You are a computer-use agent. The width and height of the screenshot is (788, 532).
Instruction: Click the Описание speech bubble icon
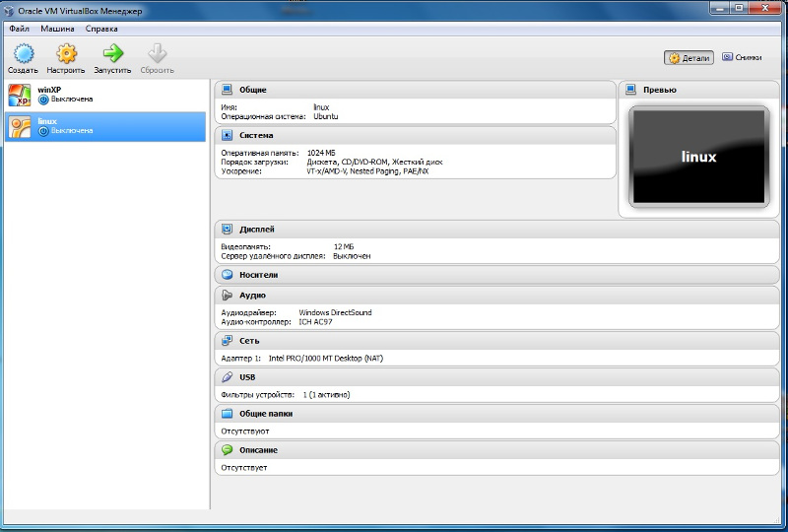point(228,449)
